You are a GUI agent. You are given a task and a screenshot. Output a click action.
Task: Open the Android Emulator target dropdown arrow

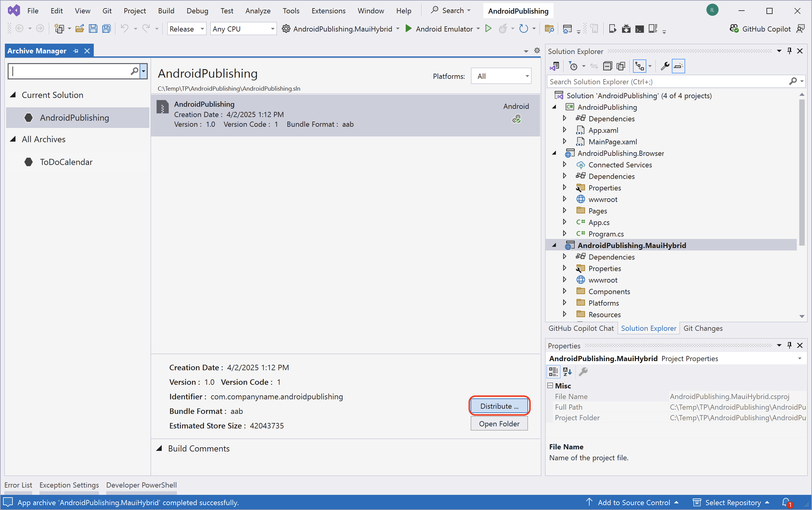point(478,29)
